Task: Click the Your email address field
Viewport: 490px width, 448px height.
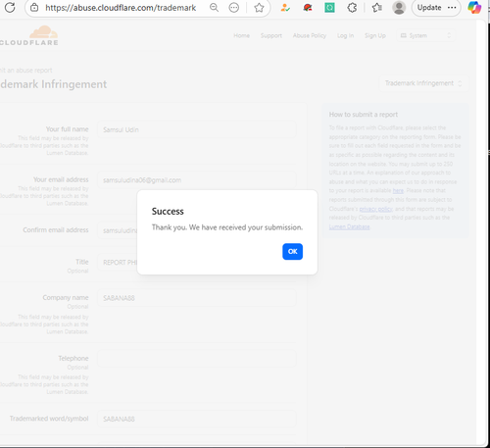Action: click(x=197, y=180)
